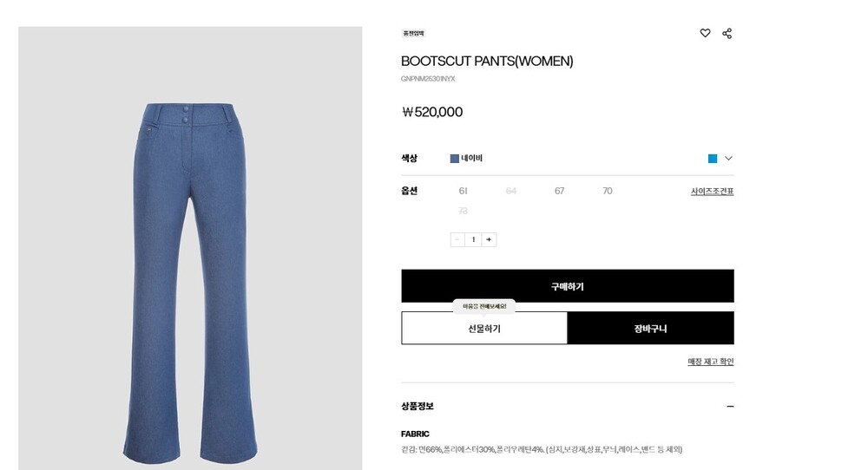Open the bootscut pants product image

(x=190, y=248)
